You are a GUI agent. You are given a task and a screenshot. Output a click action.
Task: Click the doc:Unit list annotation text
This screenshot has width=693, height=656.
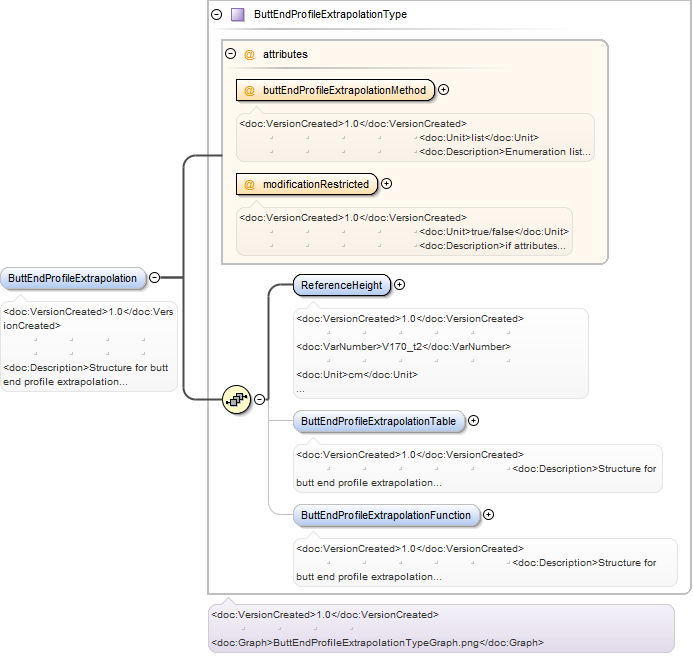pyautogui.click(x=479, y=138)
